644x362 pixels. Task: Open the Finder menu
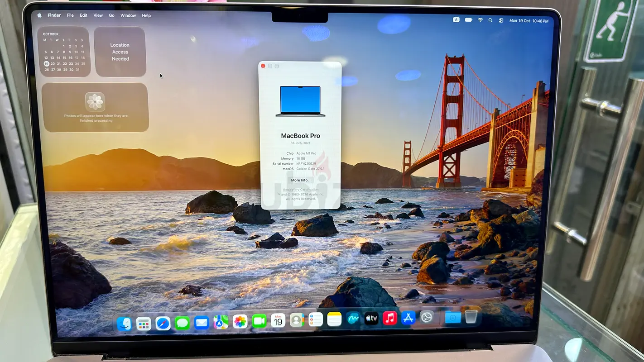[54, 15]
